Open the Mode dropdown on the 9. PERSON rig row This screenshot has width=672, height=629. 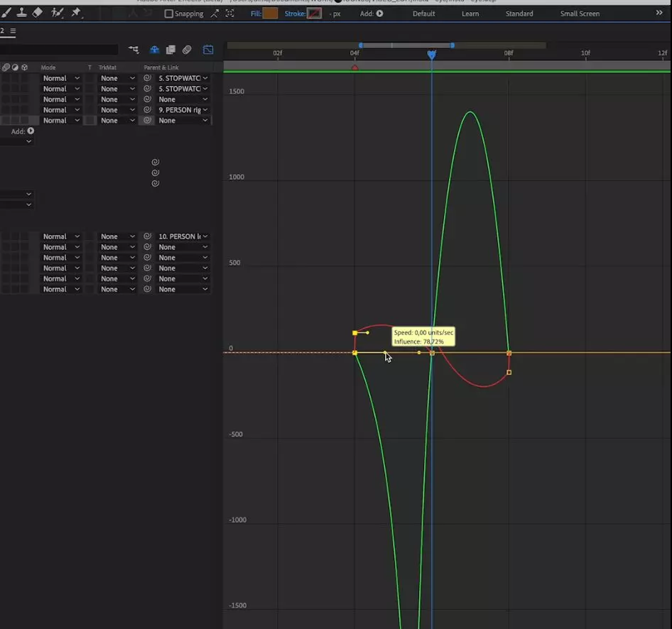(61, 110)
